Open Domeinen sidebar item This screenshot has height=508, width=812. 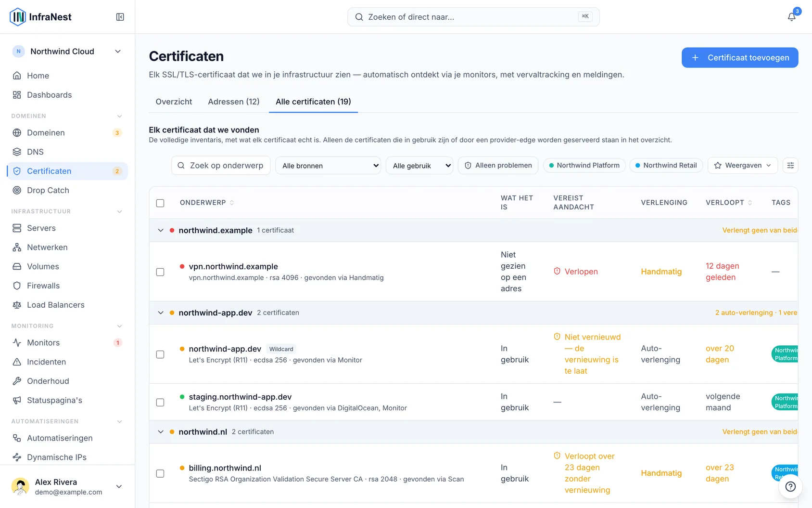[67, 132]
